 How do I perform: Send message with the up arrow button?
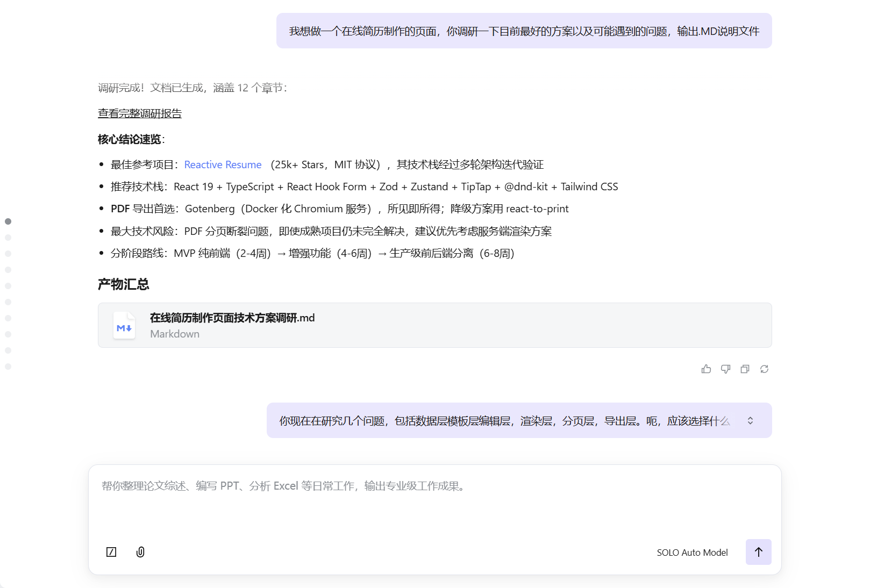pyautogui.click(x=758, y=552)
